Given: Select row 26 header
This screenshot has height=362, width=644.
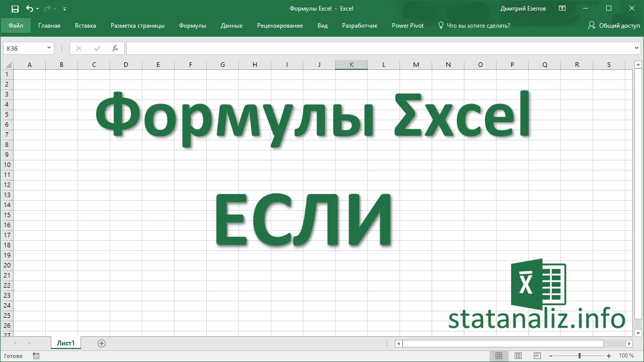Looking at the screenshot, I should [7, 326].
